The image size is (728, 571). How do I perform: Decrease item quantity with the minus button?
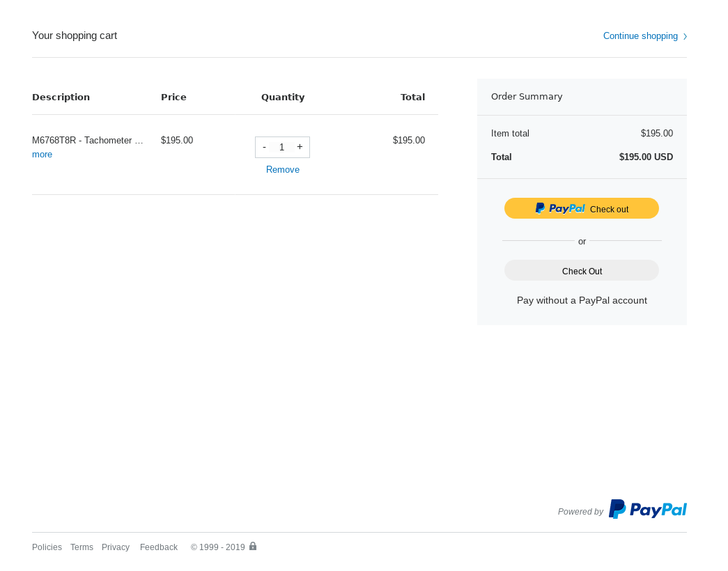coord(264,147)
